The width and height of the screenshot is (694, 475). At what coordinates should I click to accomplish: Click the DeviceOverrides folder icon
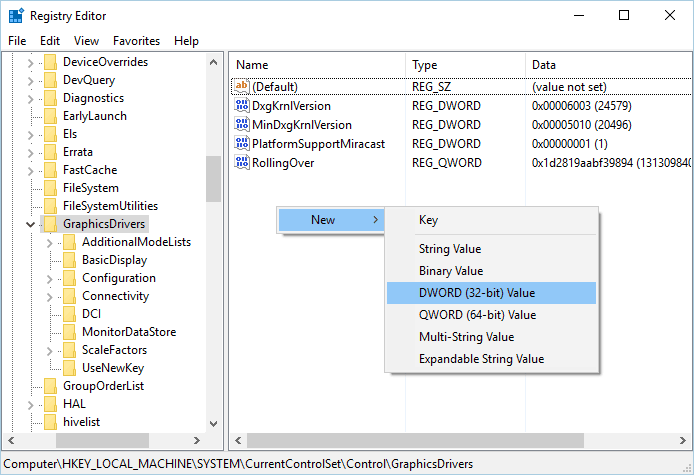click(x=50, y=62)
